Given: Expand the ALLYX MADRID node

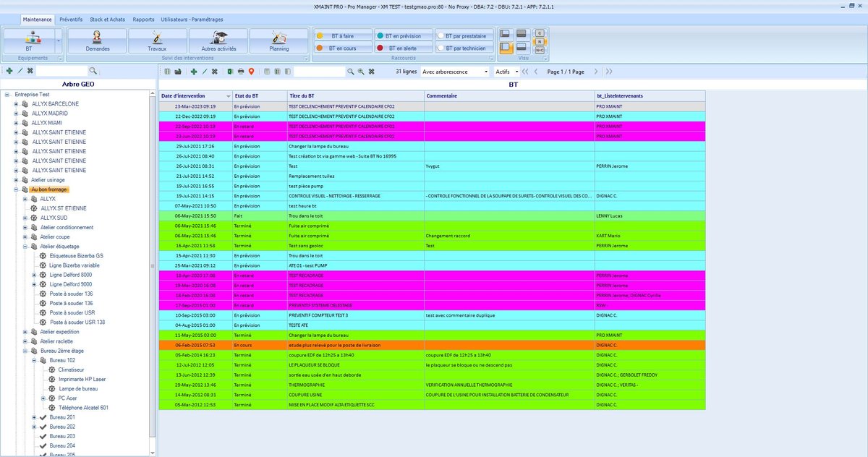Looking at the screenshot, I should tap(16, 114).
